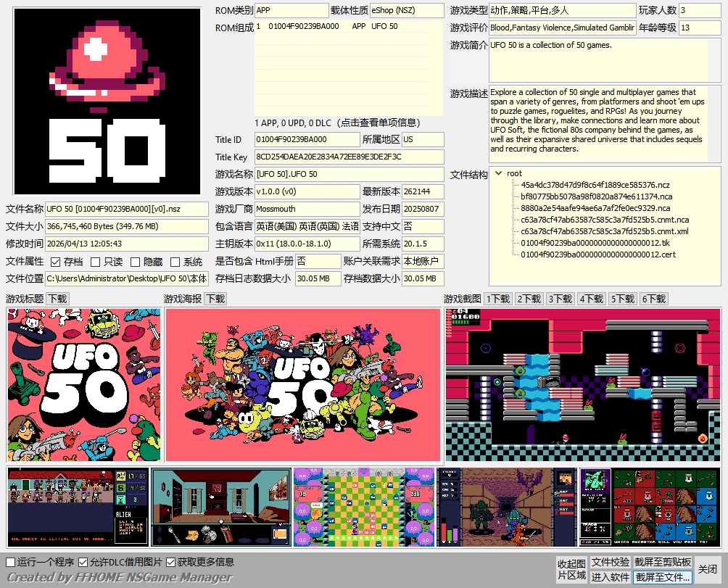
Task: Uncheck 允许DLC借用图片 checkbox
Action: point(83,562)
